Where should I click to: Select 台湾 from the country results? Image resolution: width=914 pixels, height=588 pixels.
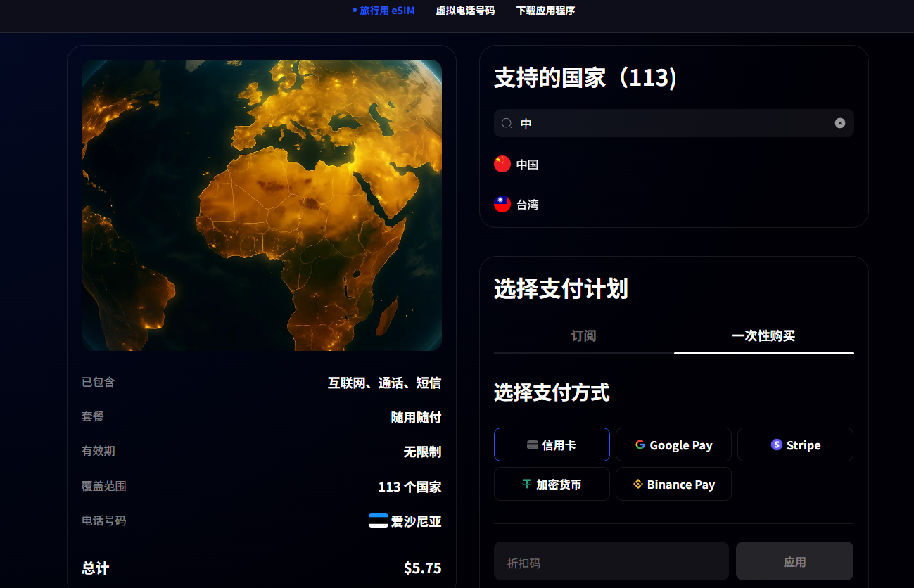[528, 205]
